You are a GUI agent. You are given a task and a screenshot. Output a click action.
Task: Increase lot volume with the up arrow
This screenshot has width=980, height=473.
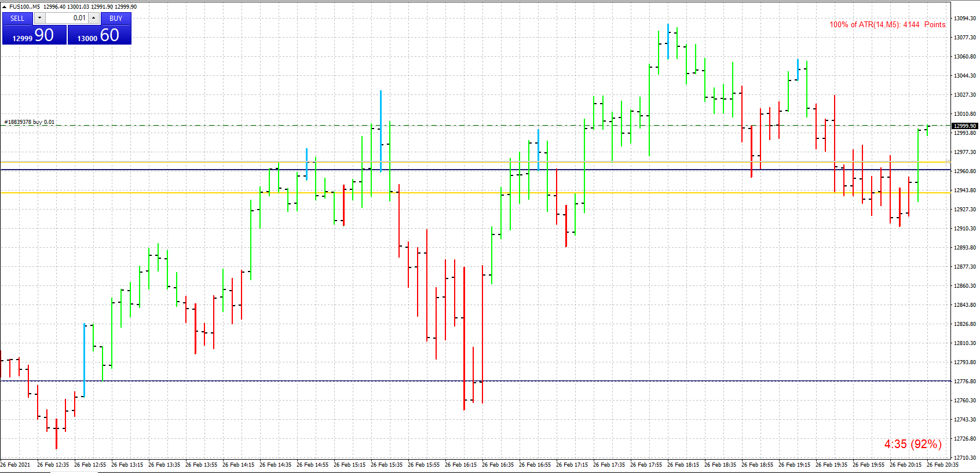tap(93, 18)
